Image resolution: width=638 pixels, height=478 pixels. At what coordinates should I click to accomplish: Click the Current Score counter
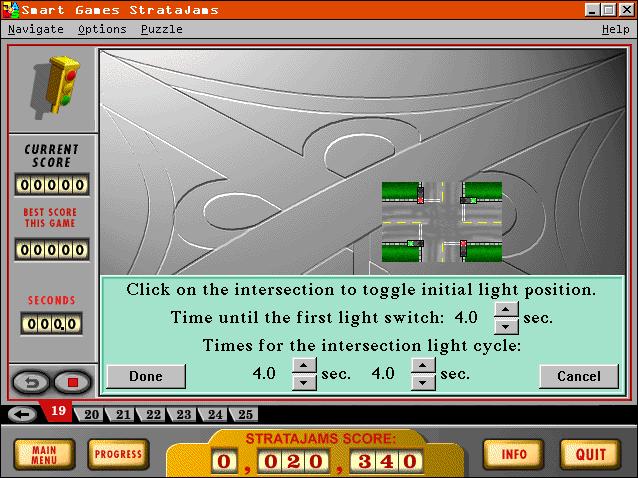[52, 185]
